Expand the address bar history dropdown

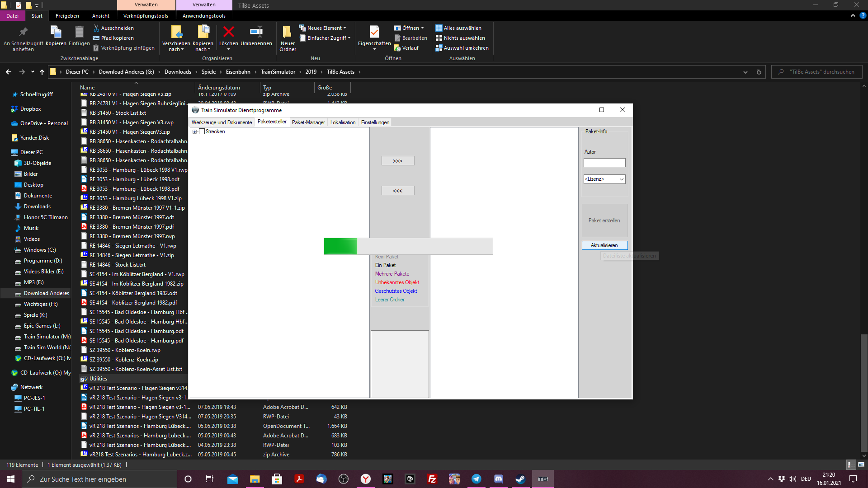(745, 72)
